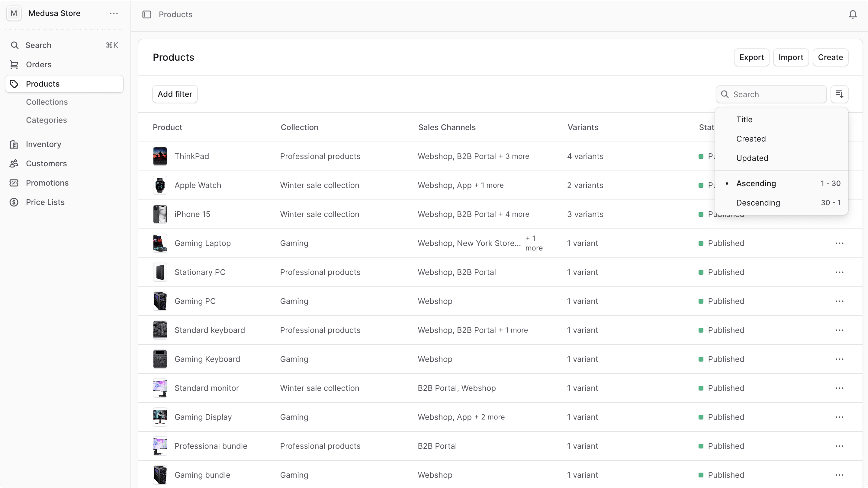Image resolution: width=868 pixels, height=488 pixels.
Task: Open the ellipsis menu for Standard monitor
Action: [840, 388]
